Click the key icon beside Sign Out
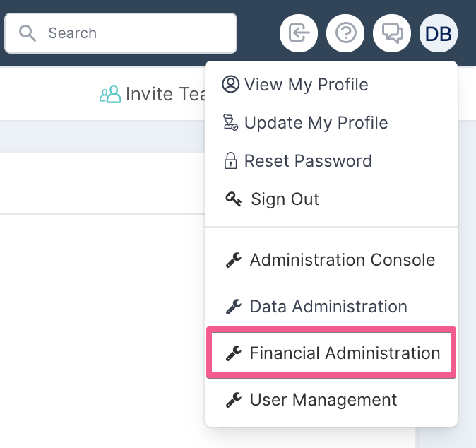476x448 pixels. 233,199
